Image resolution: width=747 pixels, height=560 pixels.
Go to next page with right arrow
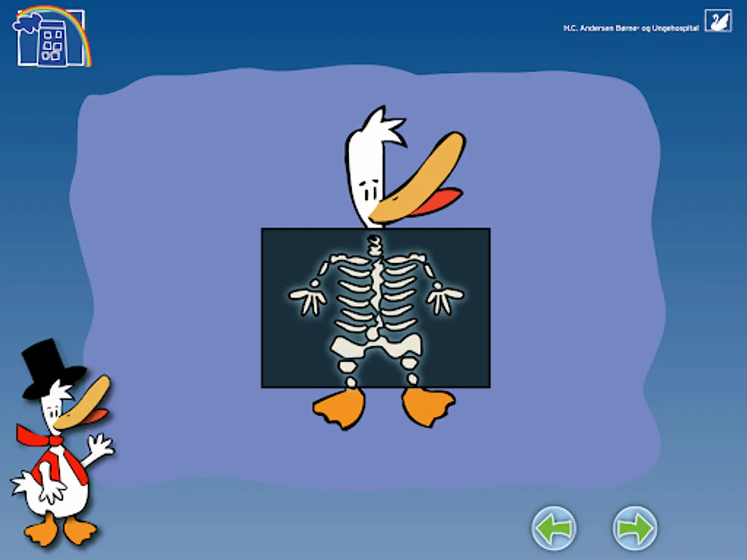(x=635, y=528)
